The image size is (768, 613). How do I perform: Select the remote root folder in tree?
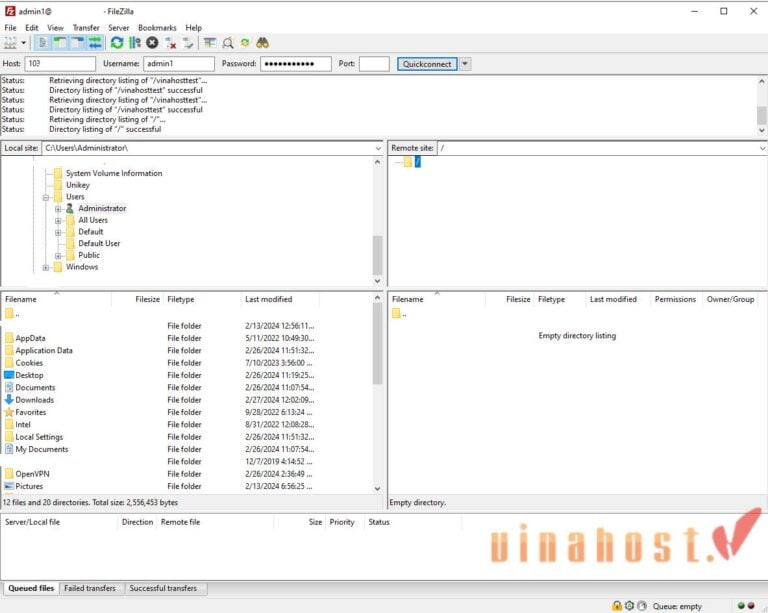418,162
